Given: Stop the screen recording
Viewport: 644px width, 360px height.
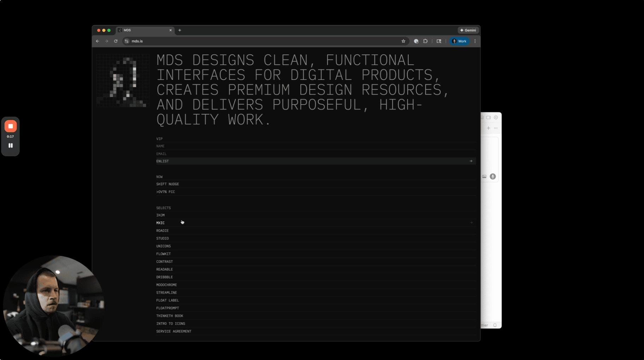Looking at the screenshot, I should click(x=11, y=126).
